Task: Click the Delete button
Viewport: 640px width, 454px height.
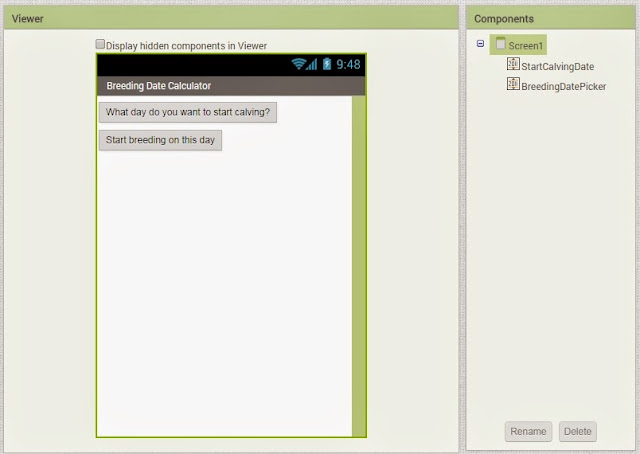Action: click(x=578, y=432)
